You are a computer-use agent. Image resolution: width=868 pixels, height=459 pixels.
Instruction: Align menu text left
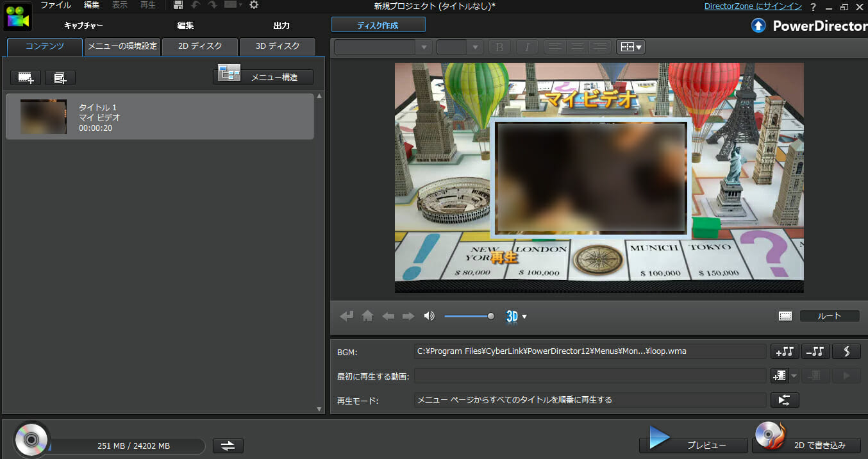[555, 47]
